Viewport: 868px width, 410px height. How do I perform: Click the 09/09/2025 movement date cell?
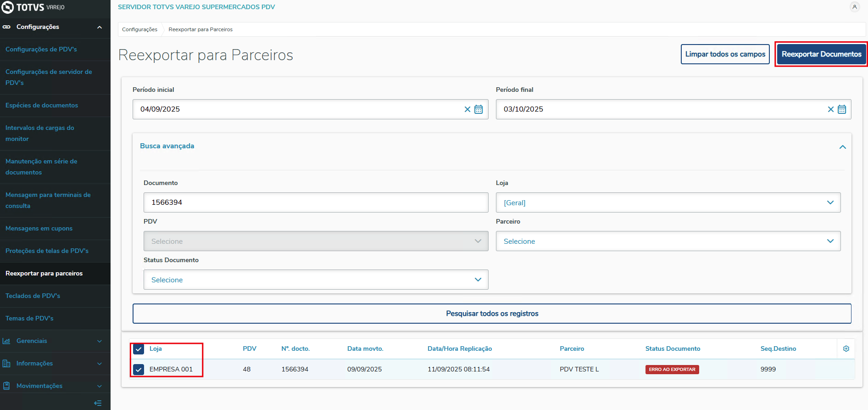pyautogui.click(x=364, y=370)
